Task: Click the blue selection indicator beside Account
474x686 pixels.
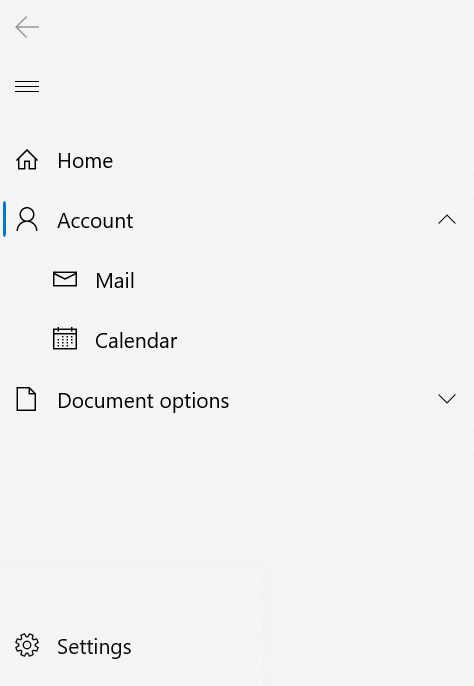Action: click(4, 219)
